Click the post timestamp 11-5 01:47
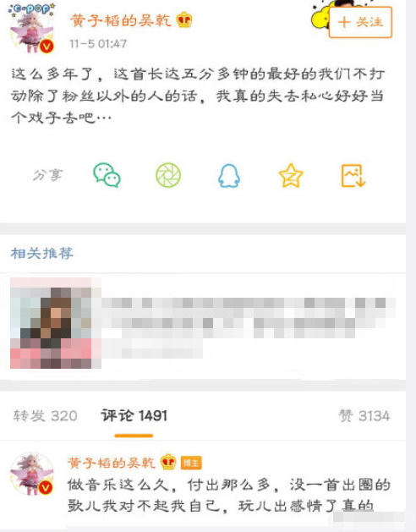The image size is (416, 532). point(98,44)
